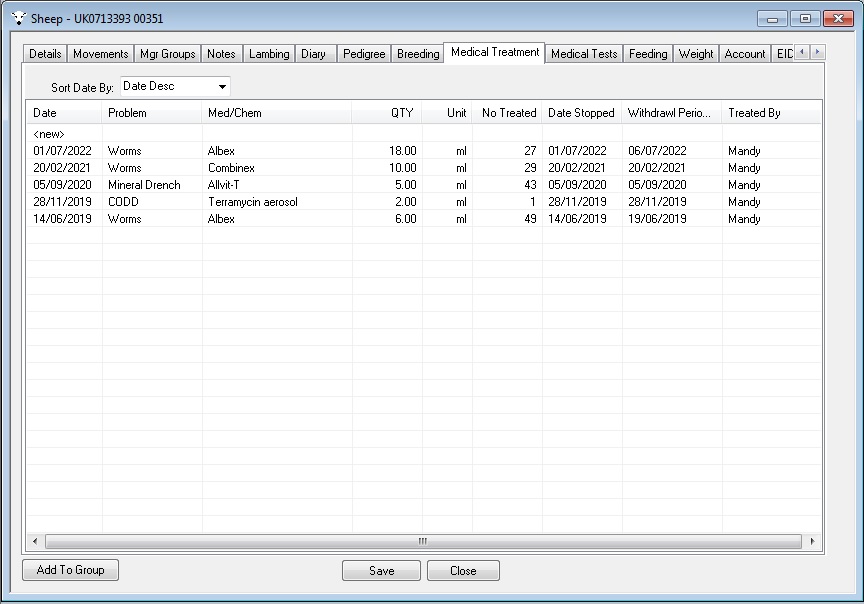
Task: Select the Lambing tab
Action: 269,54
